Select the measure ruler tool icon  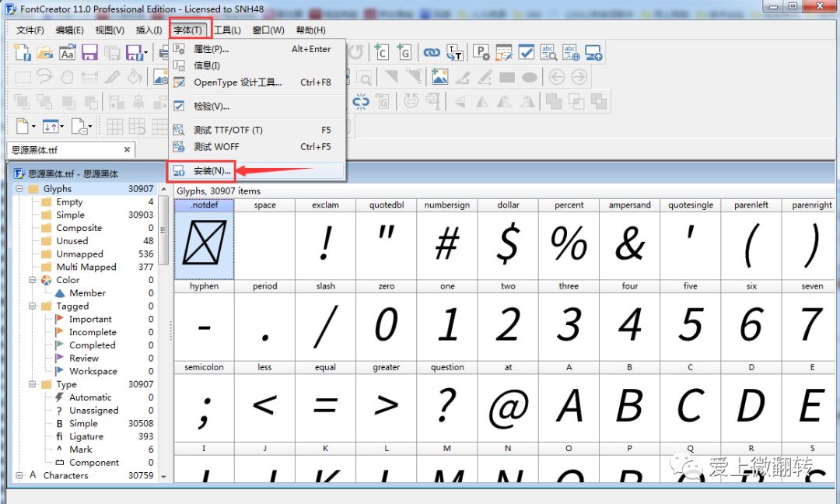89,77
